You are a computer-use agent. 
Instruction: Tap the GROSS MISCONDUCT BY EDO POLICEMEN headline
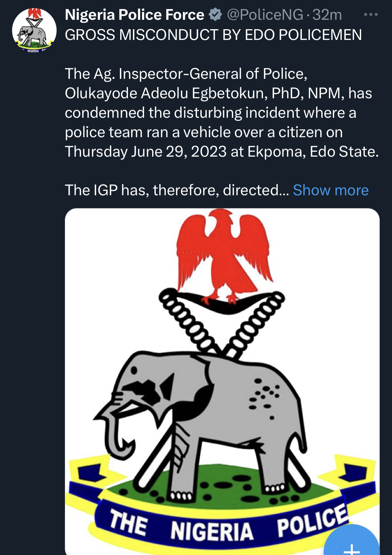[213, 35]
